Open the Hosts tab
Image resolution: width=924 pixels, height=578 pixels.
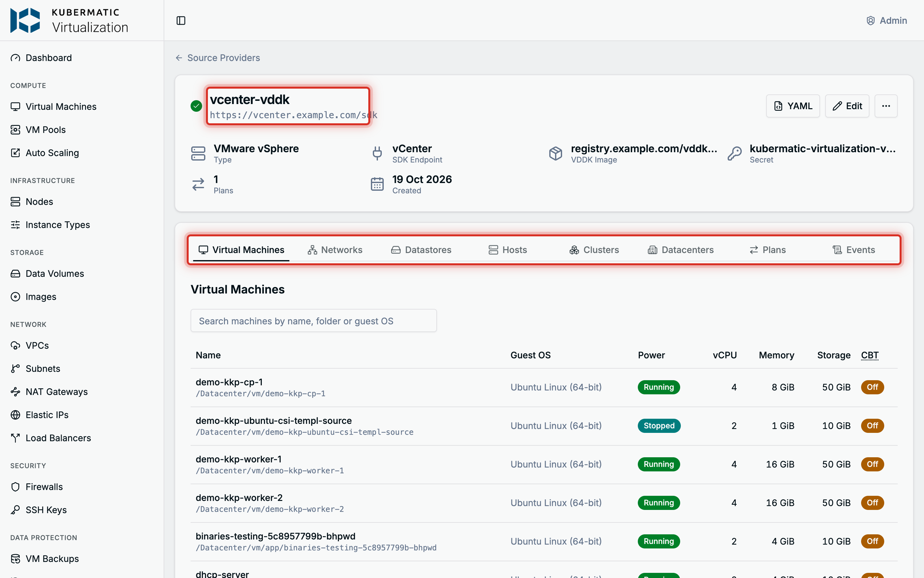point(508,250)
